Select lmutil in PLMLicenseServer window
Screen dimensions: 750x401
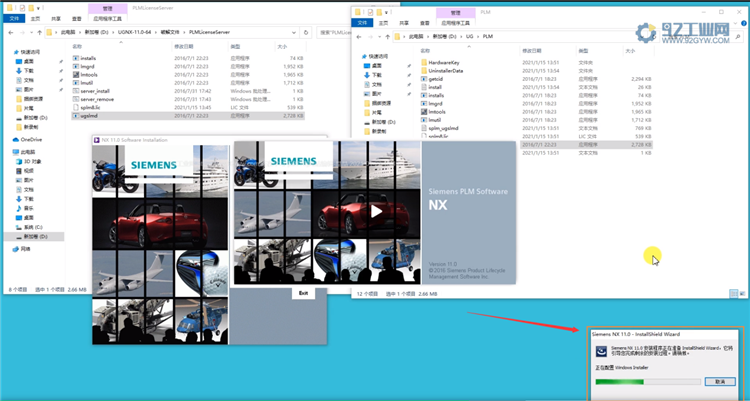click(x=86, y=83)
